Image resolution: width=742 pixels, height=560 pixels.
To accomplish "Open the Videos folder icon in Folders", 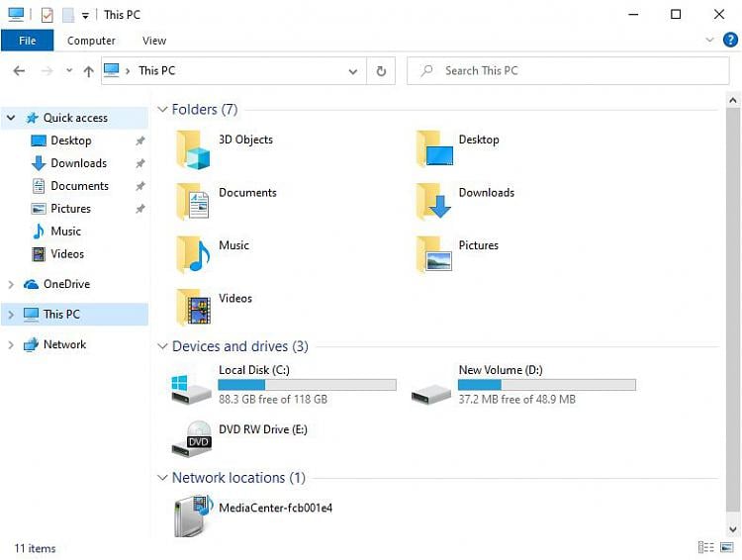I will pyautogui.click(x=193, y=308).
